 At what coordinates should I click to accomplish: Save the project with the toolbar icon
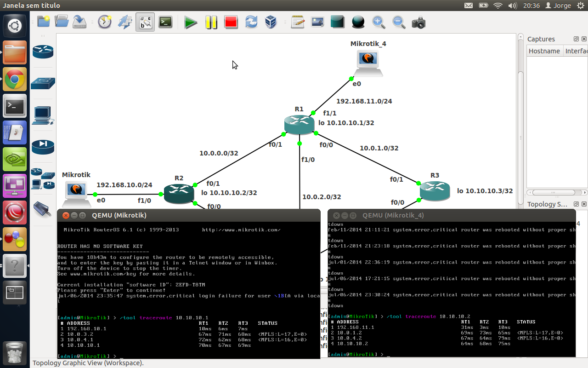[x=80, y=22]
